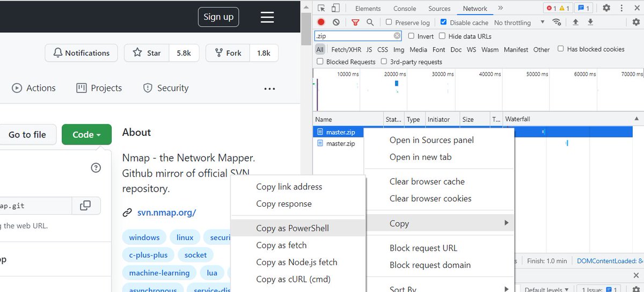The height and width of the screenshot is (292, 644).
Task: Toggle the device toolbar icon
Action: [335, 8]
